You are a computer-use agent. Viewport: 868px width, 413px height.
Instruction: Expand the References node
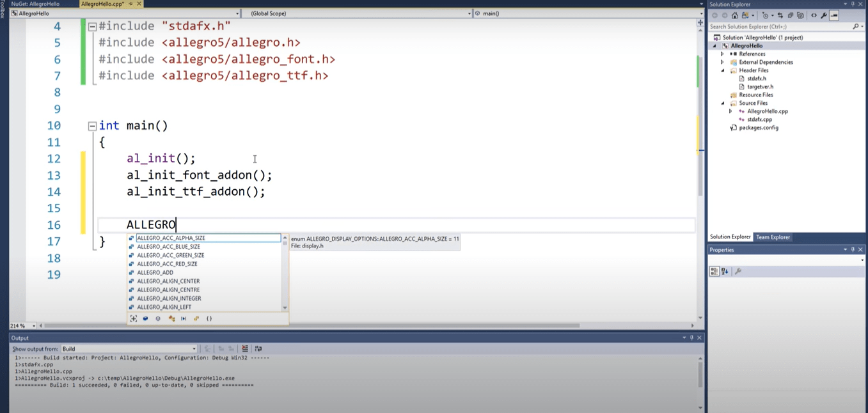click(723, 54)
